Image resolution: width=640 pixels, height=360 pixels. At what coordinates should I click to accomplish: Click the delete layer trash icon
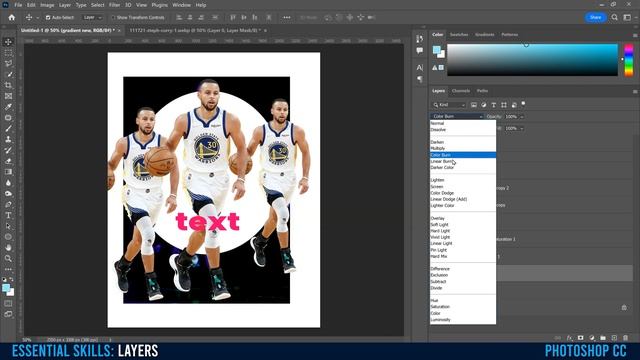626,338
